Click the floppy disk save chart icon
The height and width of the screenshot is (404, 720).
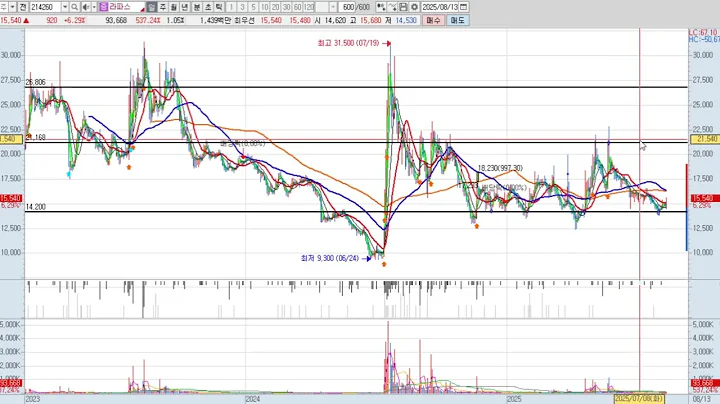pyautogui.click(x=403, y=7)
